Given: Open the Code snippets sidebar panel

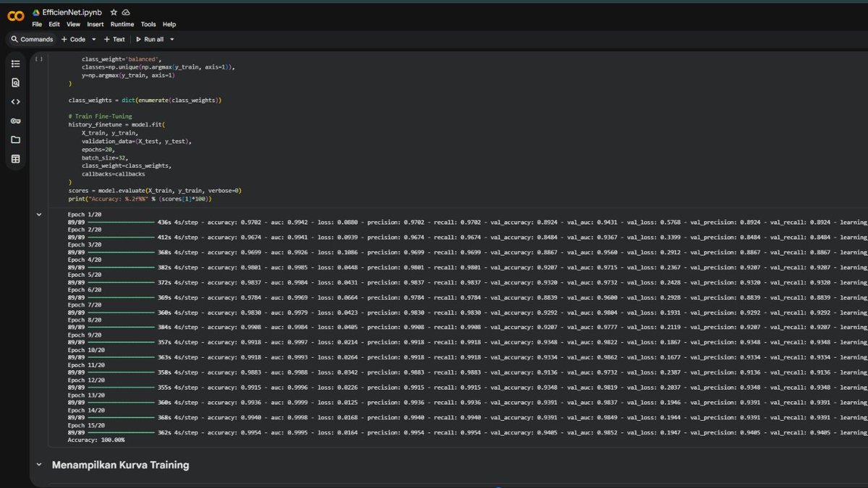Looking at the screenshot, I should pyautogui.click(x=16, y=101).
